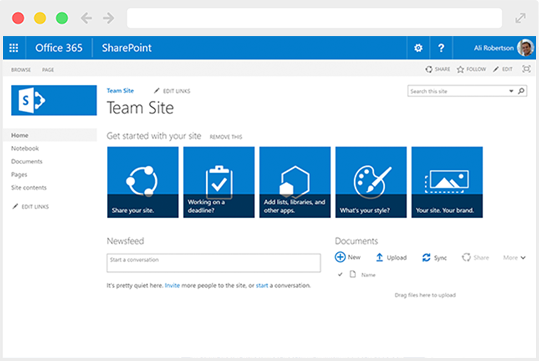Select Home in the left navigation
This screenshot has height=361, width=539.
[x=50, y=135]
